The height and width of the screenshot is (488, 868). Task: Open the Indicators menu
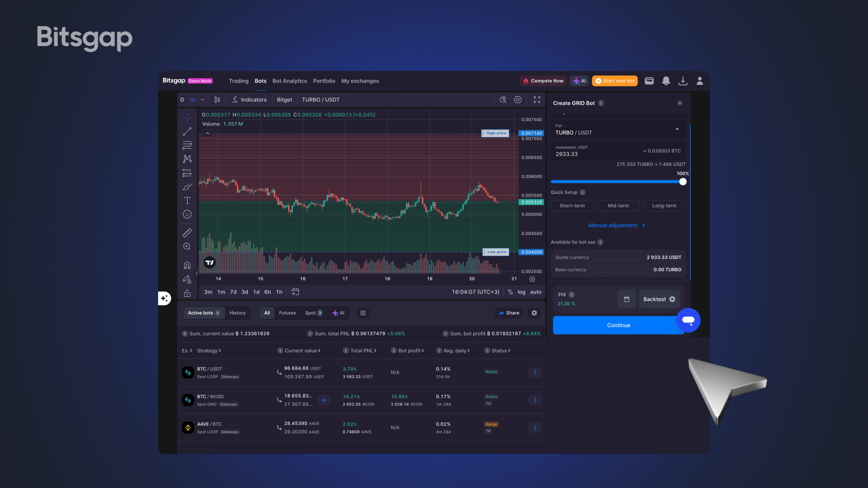click(250, 100)
